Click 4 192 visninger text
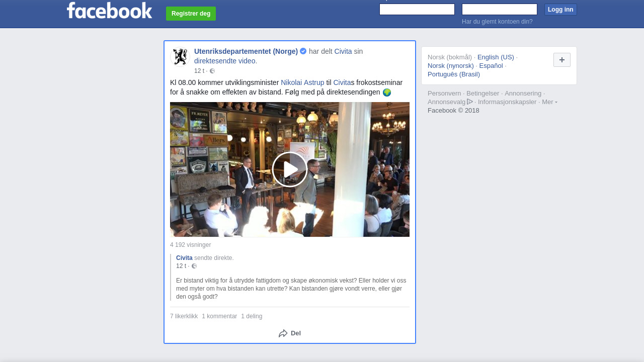Viewport: 644px width, 362px height. [x=190, y=245]
